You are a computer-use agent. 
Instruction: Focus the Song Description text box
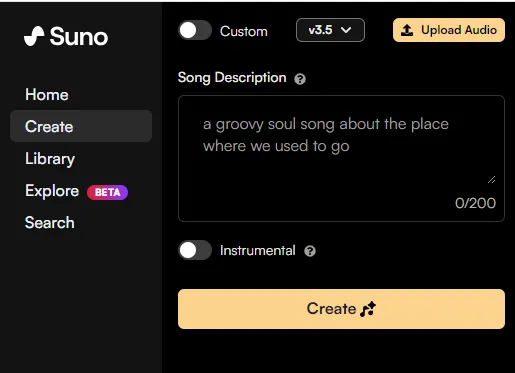coord(341,158)
